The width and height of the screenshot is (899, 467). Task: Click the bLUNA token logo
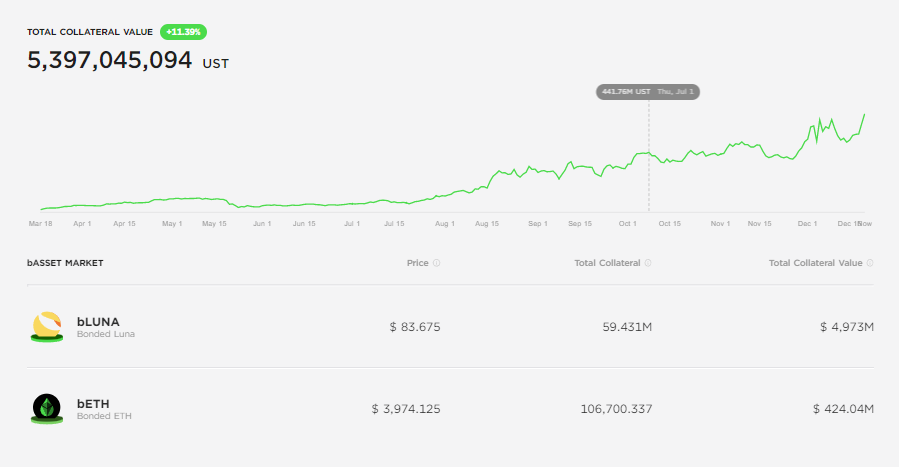(x=47, y=327)
